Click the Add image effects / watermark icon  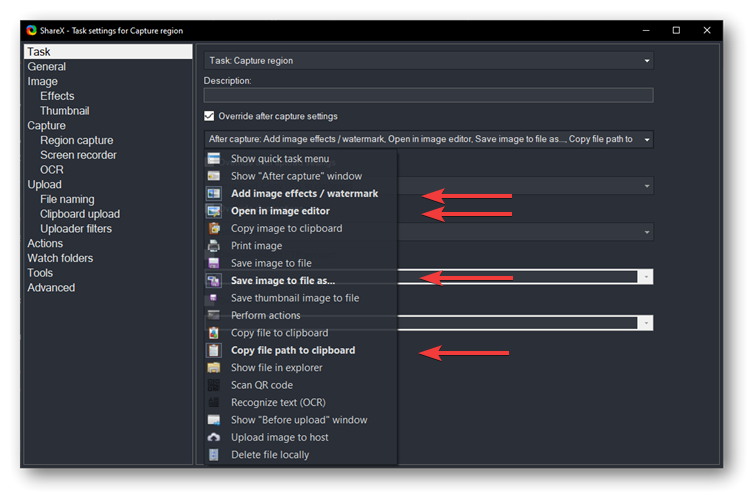(x=213, y=194)
